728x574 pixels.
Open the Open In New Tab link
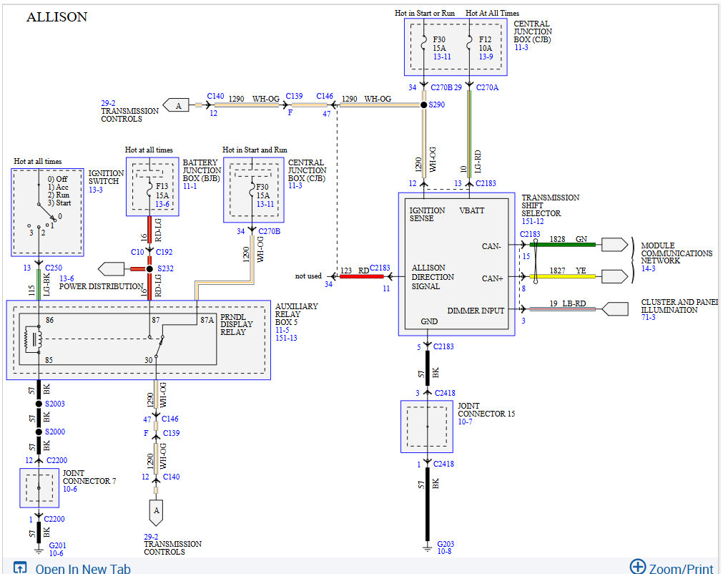click(x=83, y=568)
